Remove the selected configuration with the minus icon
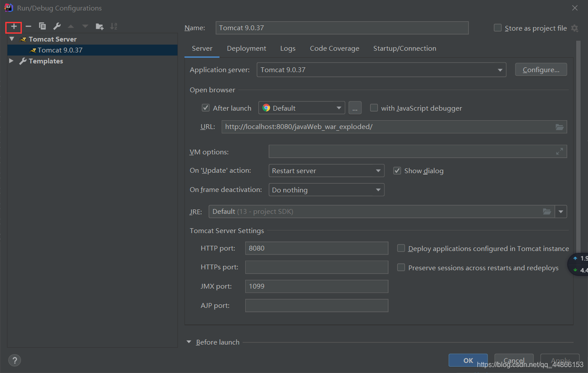The width and height of the screenshot is (588, 373). pyautogui.click(x=28, y=27)
